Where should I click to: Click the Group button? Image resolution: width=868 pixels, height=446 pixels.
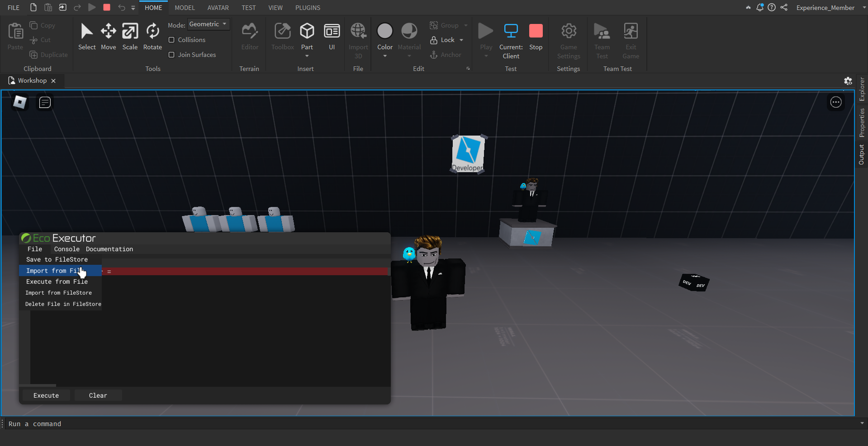(444, 25)
